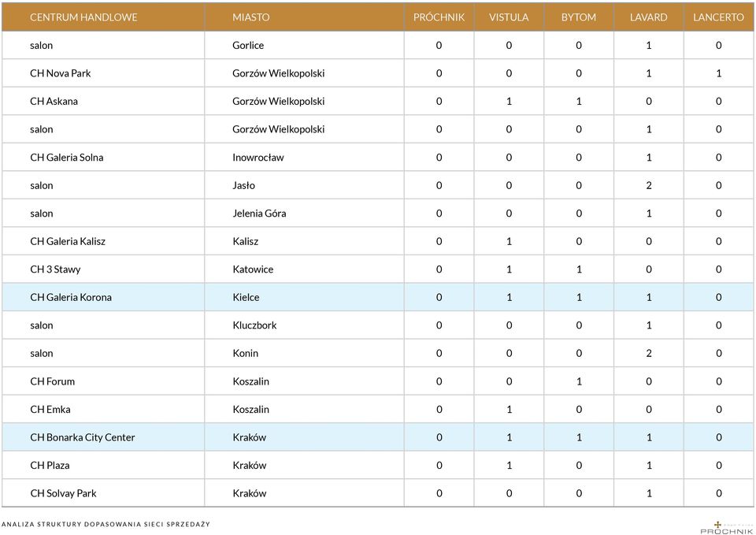Select the LANCERTO value for CH Nova Park

pyautogui.click(x=719, y=73)
